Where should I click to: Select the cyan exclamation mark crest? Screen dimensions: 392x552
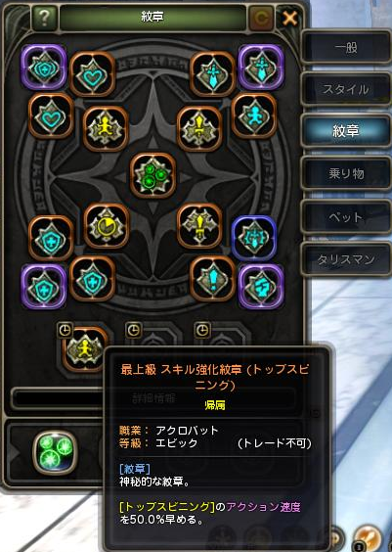[212, 279]
